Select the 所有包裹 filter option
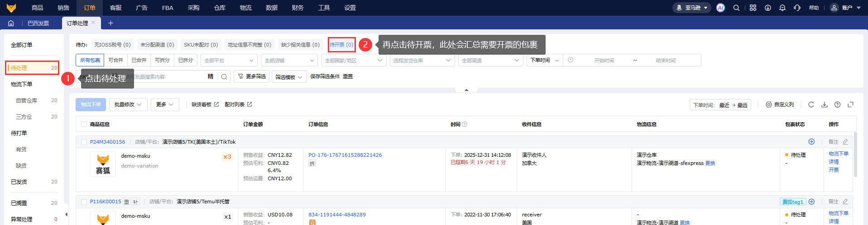Viewport: 868px width, 225px height. pos(90,60)
